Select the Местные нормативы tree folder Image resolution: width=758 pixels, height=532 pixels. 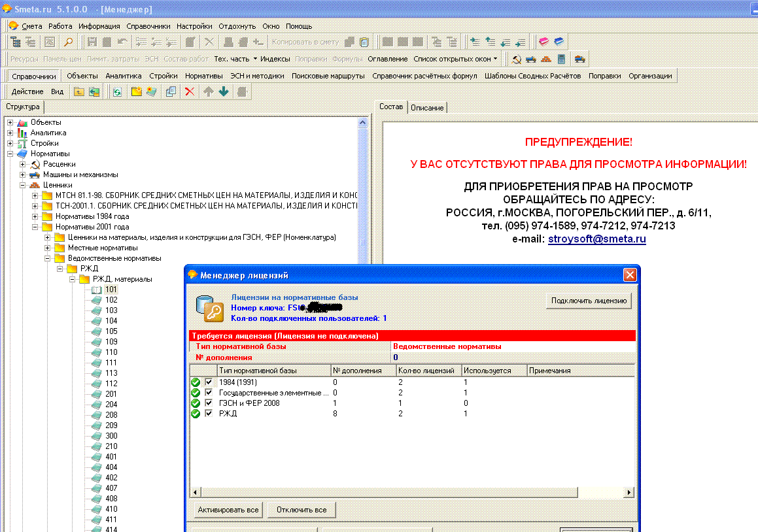(x=103, y=248)
